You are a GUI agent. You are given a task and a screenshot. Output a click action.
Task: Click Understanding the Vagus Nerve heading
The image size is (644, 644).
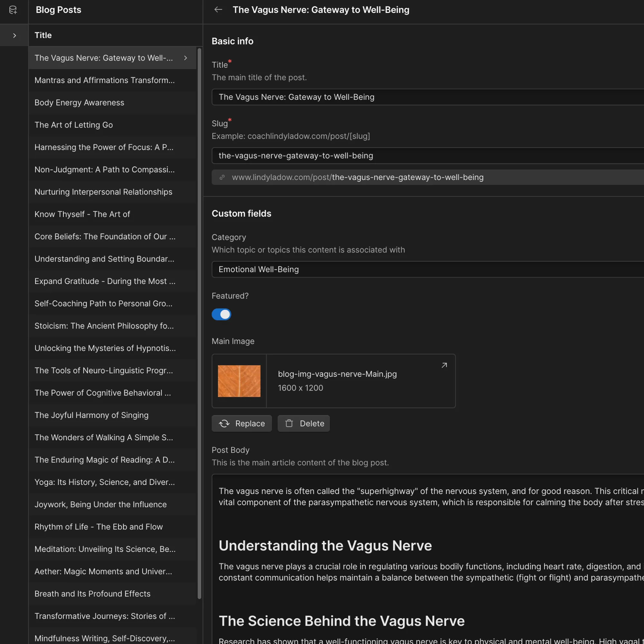point(325,546)
